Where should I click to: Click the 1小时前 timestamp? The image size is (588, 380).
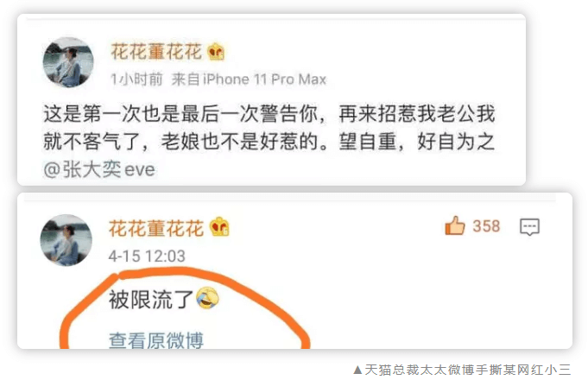(137, 79)
